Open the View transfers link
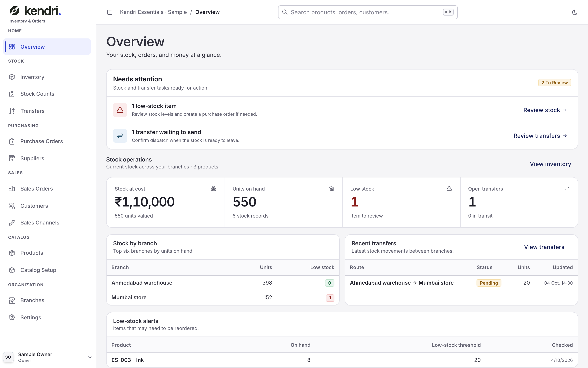Image resolution: width=588 pixels, height=368 pixels. (x=544, y=247)
